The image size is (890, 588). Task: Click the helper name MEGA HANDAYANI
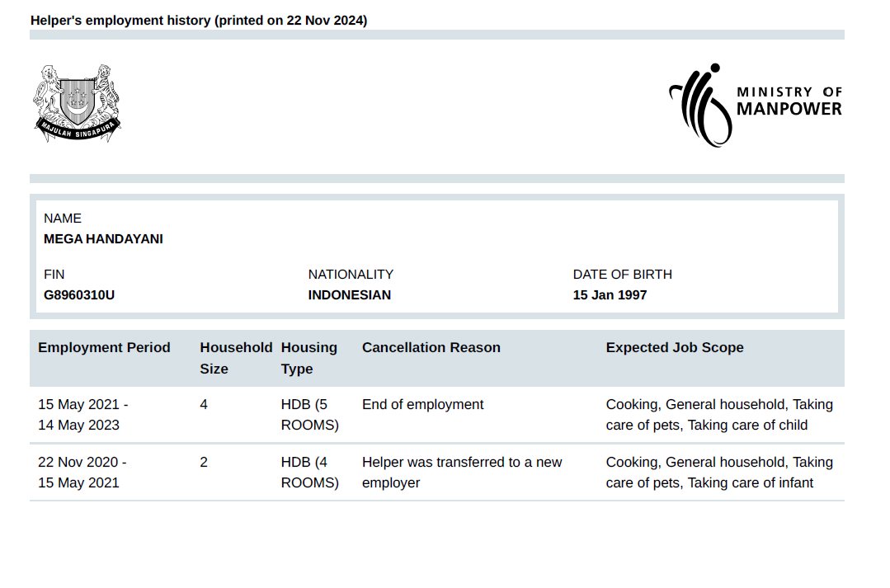click(103, 239)
